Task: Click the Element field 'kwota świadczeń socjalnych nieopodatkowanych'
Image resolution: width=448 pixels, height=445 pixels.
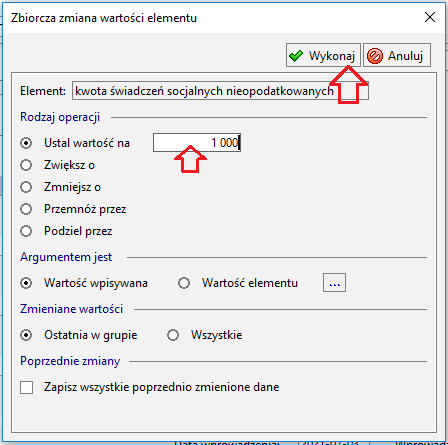Action: (220, 91)
